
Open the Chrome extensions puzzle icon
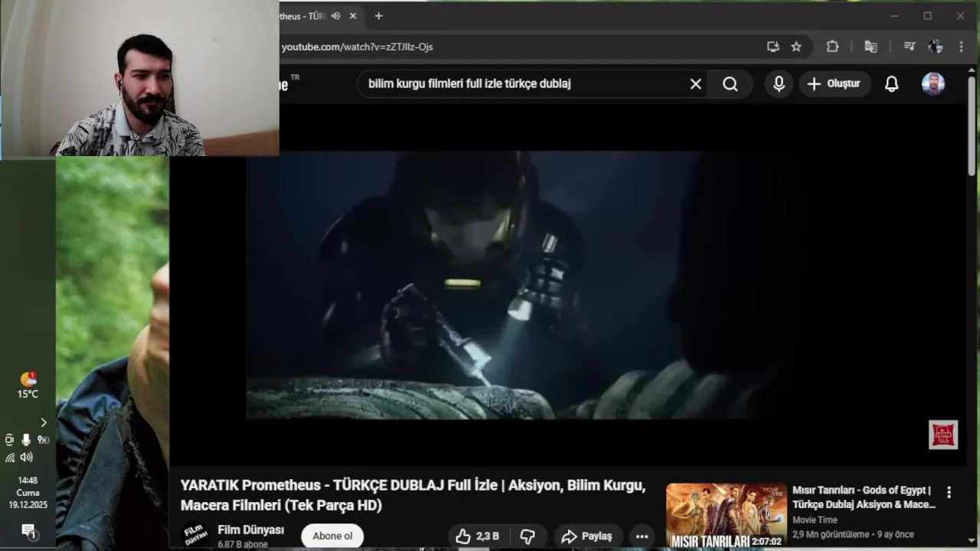(832, 47)
